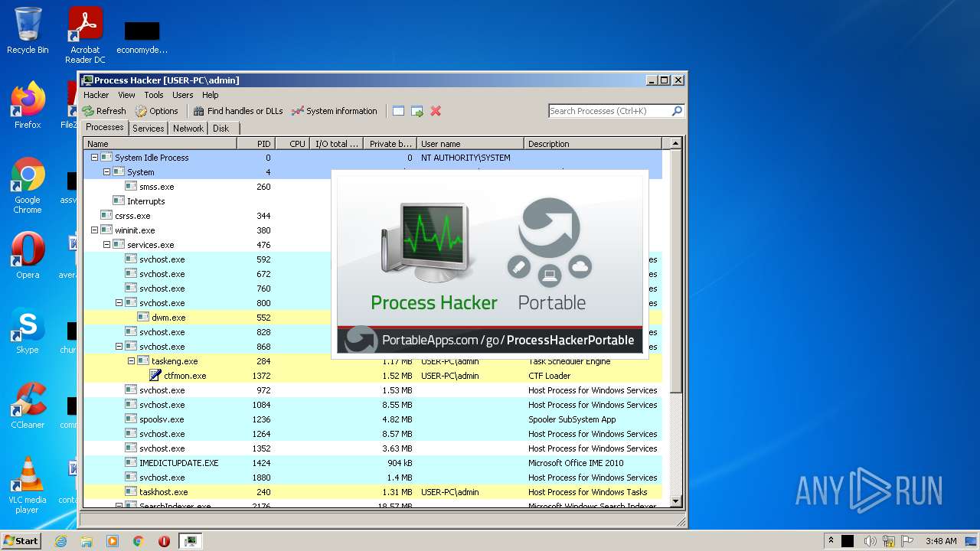Open Firefox desktop icon
Screen dimensions: 980x551
point(28,106)
